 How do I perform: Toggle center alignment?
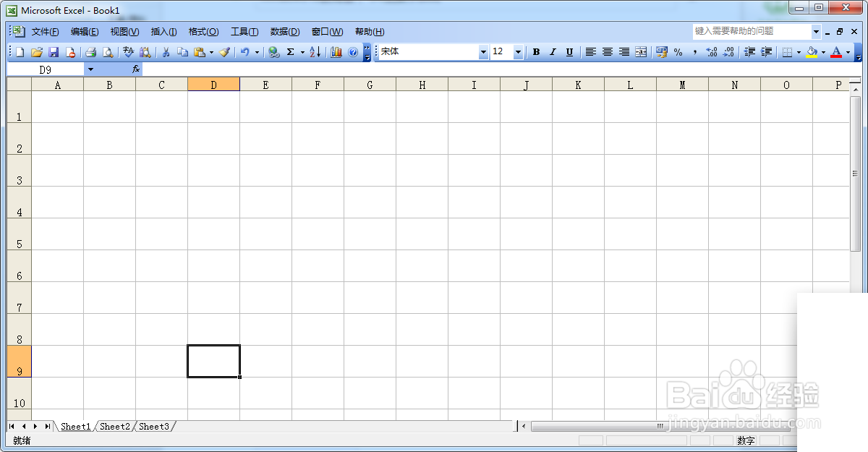coord(608,52)
